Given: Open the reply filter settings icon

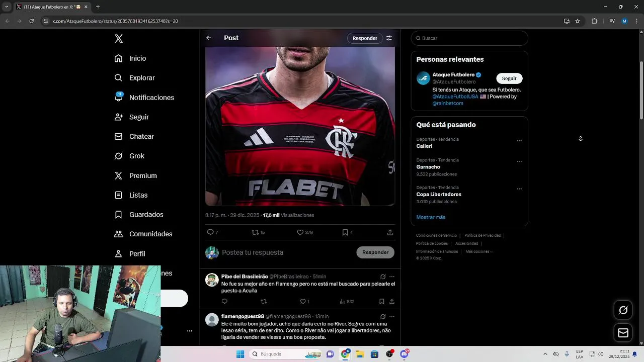Looking at the screenshot, I should (x=389, y=38).
